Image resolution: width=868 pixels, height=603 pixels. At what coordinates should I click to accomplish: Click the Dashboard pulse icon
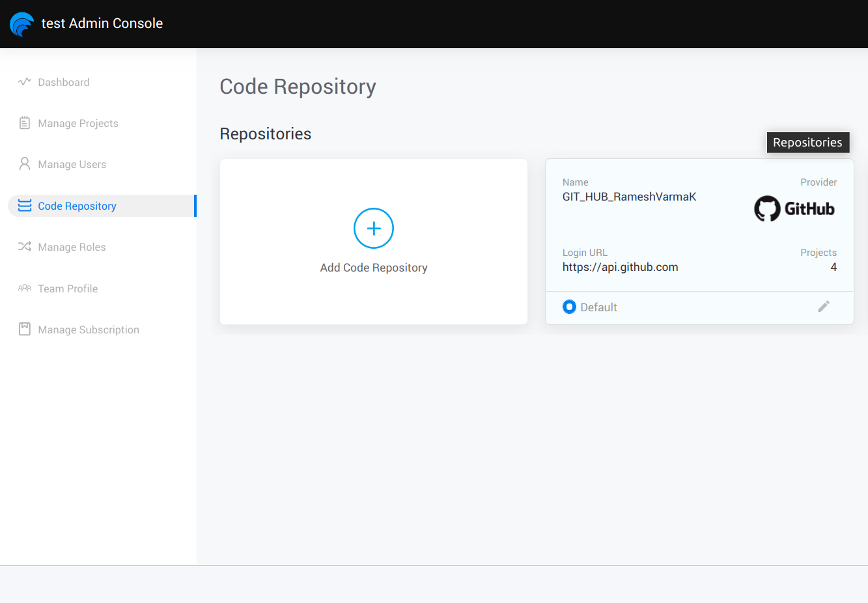pyautogui.click(x=25, y=82)
